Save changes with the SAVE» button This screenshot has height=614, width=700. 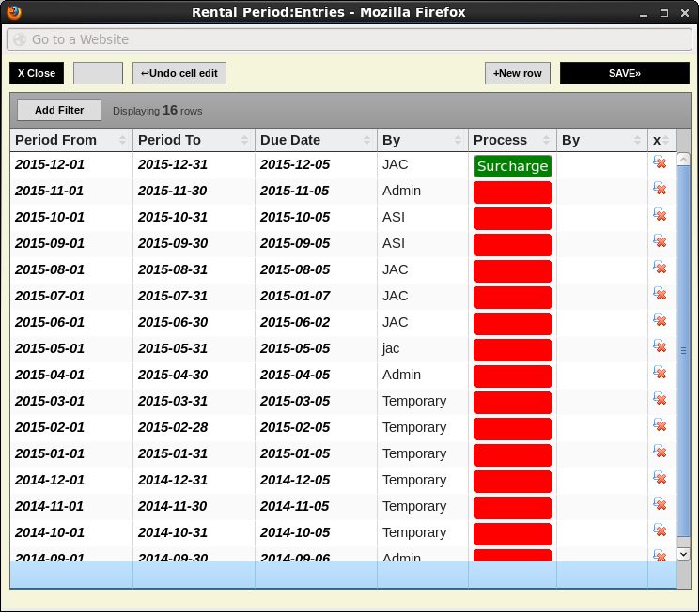[x=624, y=73]
